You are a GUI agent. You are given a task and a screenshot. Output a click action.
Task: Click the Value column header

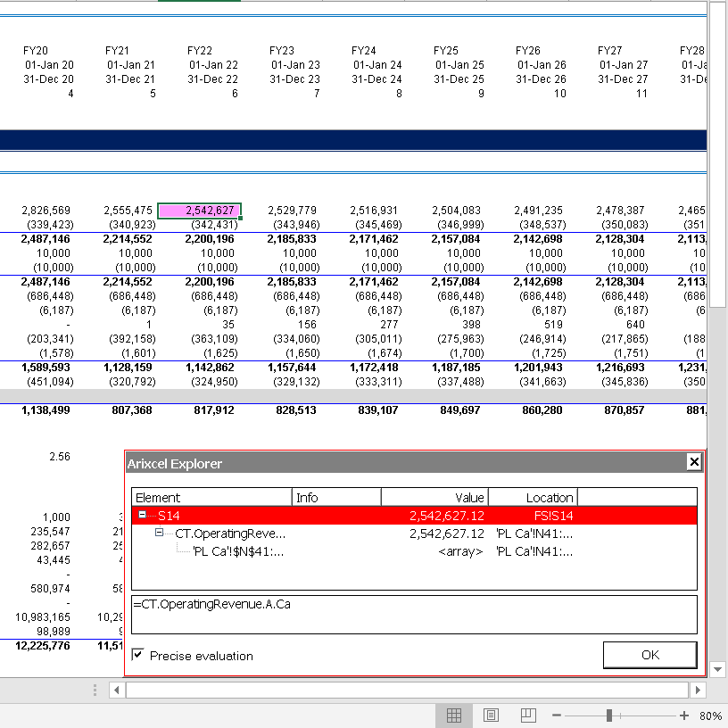tap(434, 497)
